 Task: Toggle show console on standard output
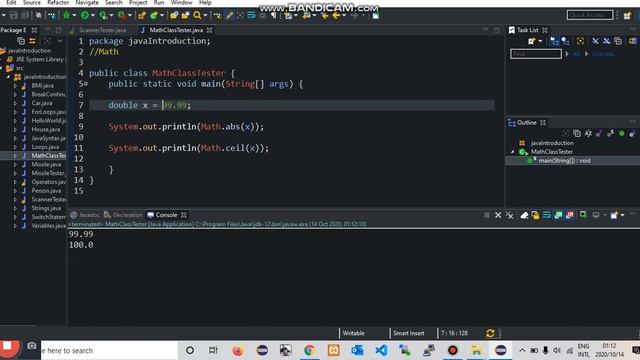558,215
